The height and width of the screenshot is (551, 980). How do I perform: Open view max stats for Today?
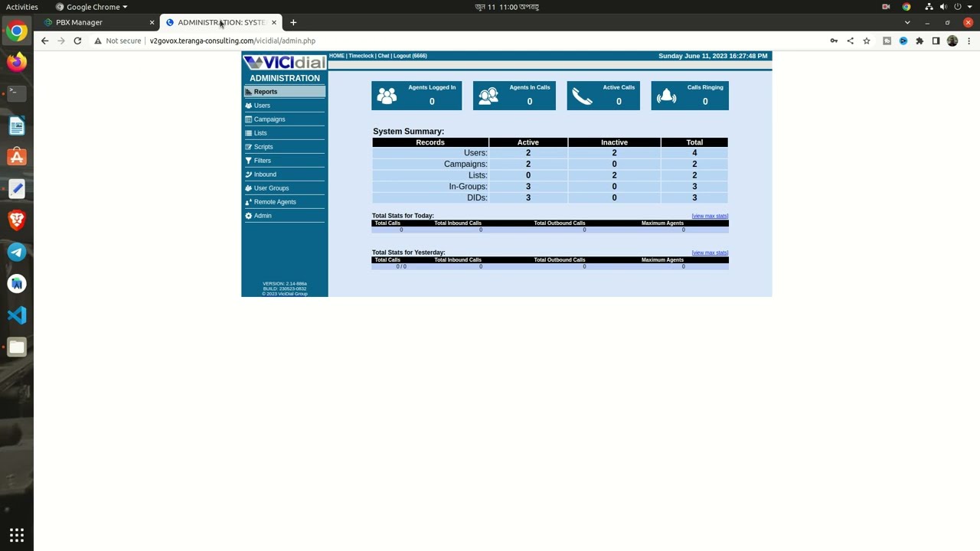(710, 216)
